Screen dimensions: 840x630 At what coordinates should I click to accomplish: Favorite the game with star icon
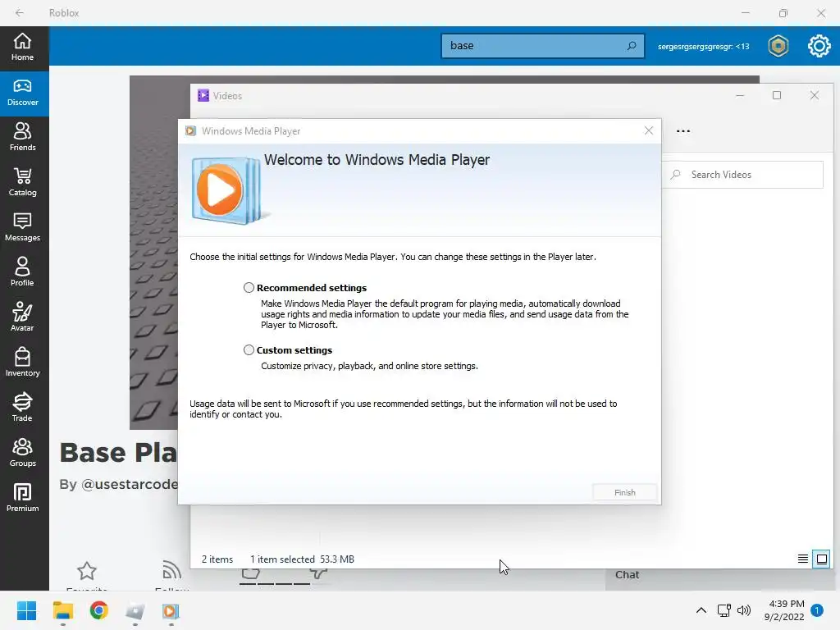87,571
